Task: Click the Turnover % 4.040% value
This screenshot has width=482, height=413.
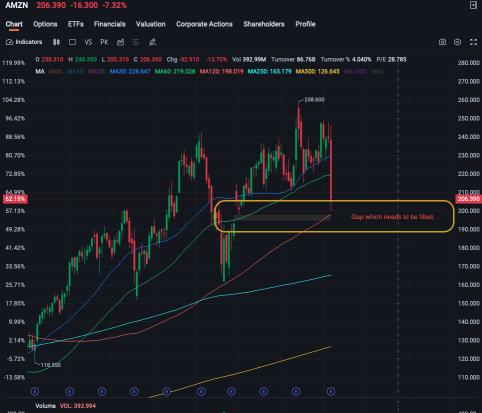Action: (x=346, y=60)
